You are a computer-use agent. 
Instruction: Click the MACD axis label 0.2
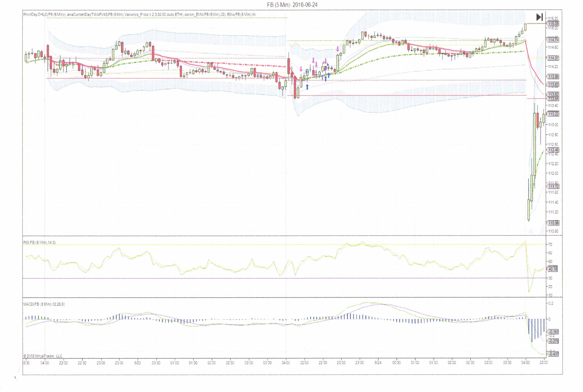pos(551,303)
